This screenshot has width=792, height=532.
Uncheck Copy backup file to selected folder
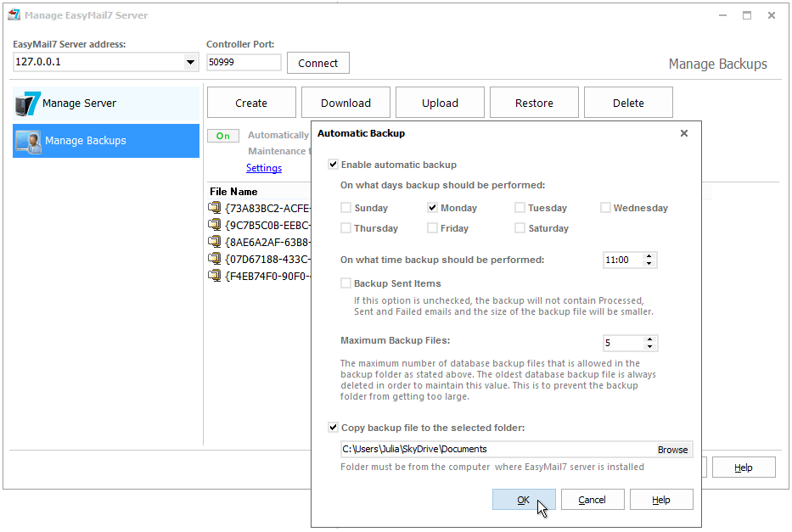pyautogui.click(x=333, y=428)
